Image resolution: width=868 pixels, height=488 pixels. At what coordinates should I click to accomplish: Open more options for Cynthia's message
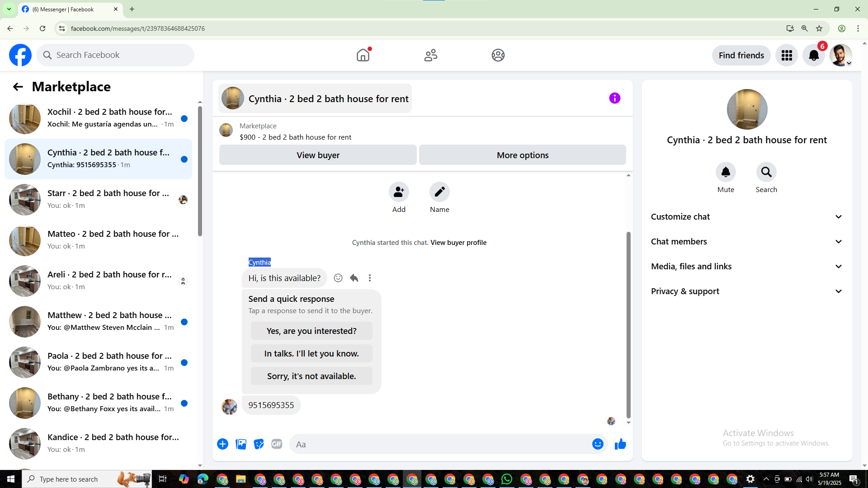[x=370, y=278]
